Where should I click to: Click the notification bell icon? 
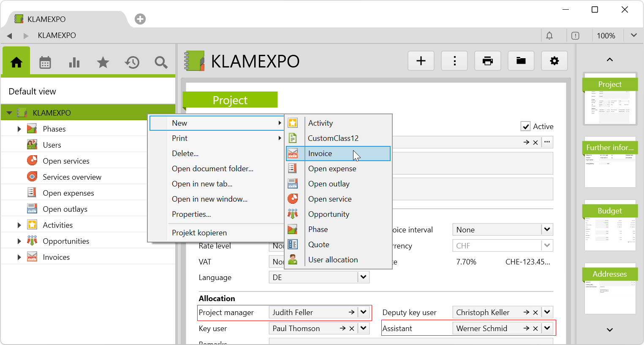549,36
